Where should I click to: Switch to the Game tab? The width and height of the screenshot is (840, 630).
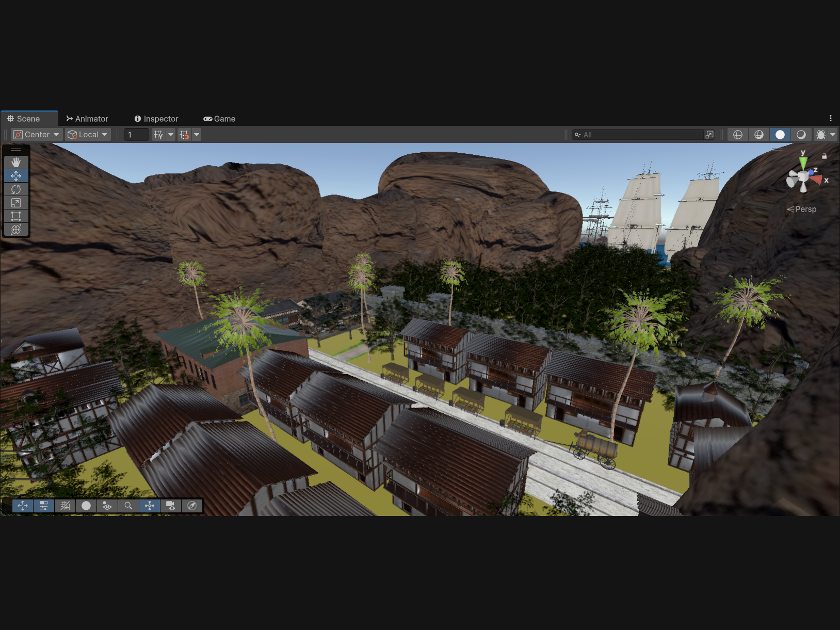tap(219, 119)
